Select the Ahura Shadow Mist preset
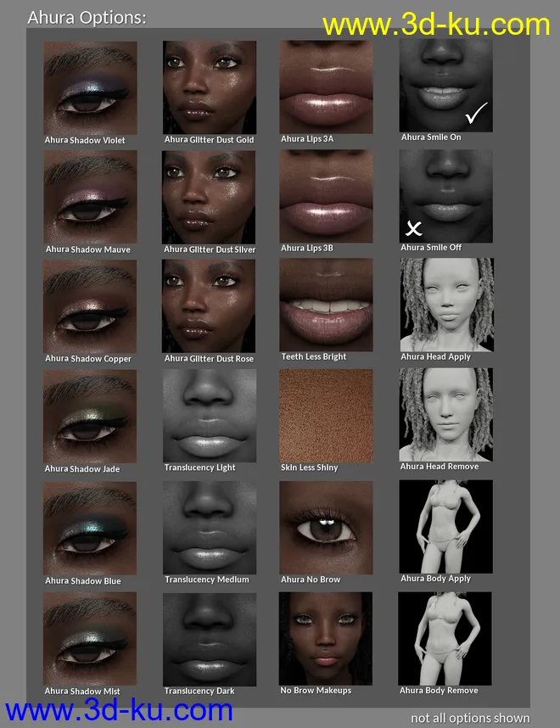The image size is (560, 728). (x=90, y=638)
